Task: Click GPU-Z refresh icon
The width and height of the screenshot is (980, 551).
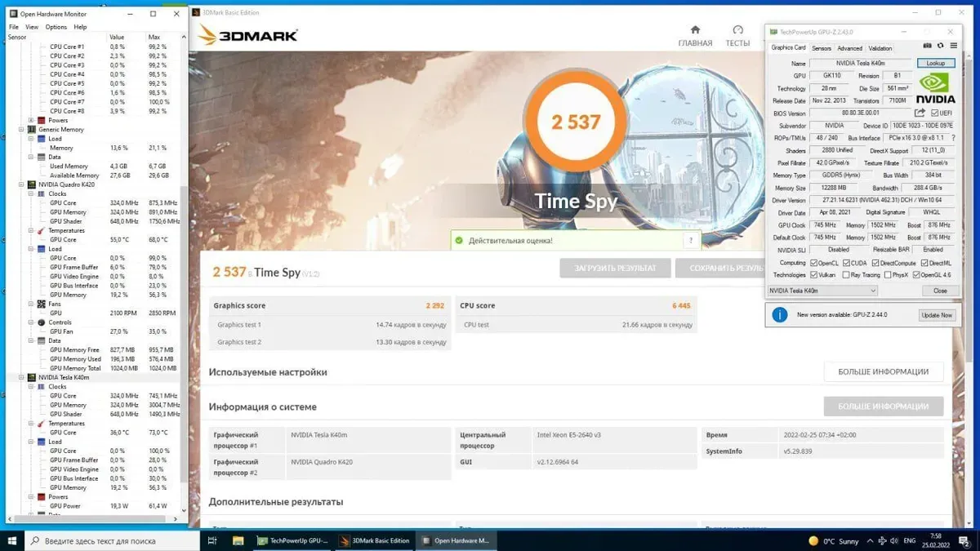Action: point(940,47)
